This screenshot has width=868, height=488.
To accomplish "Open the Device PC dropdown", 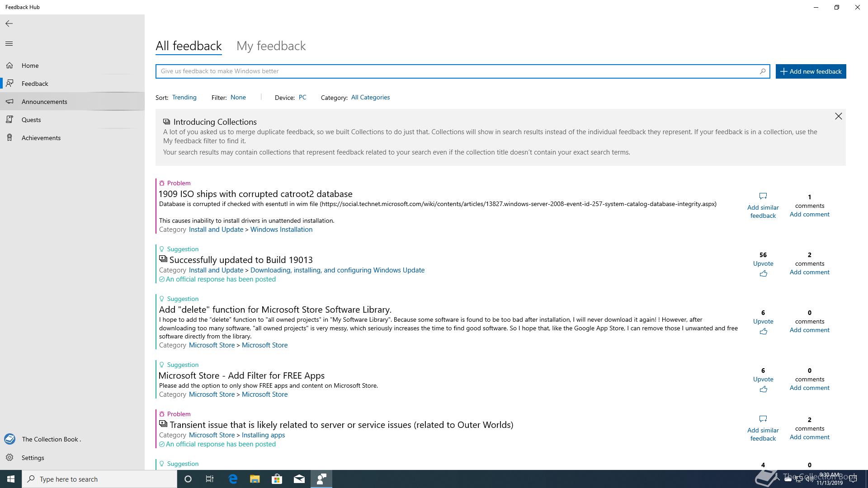I will (x=302, y=98).
